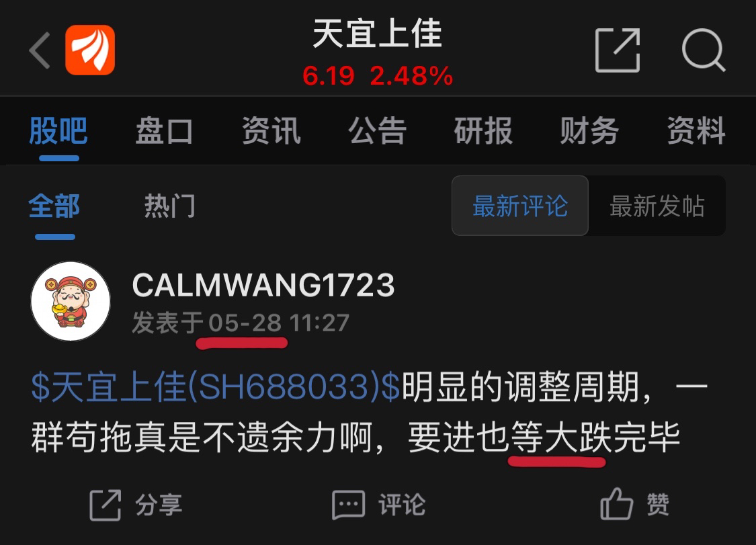Viewport: 756px width, 545px height.
Task: Open the orange Eastmoney app logo
Action: point(90,50)
